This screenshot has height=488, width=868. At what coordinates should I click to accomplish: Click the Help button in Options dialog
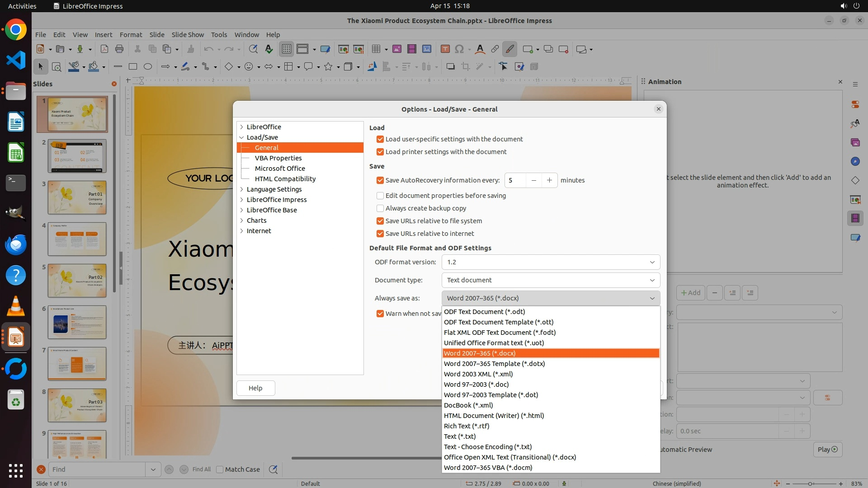pyautogui.click(x=255, y=388)
